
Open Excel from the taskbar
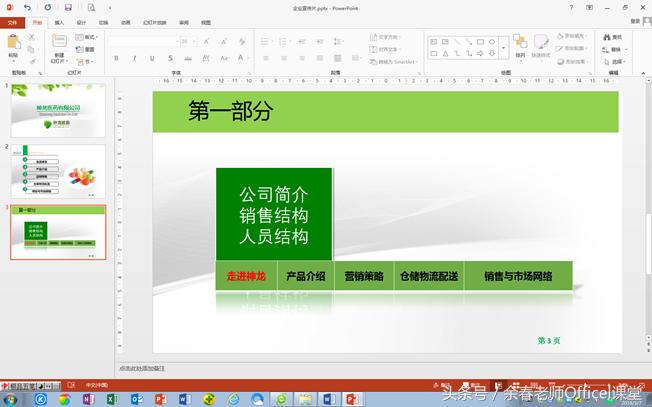click(112, 400)
